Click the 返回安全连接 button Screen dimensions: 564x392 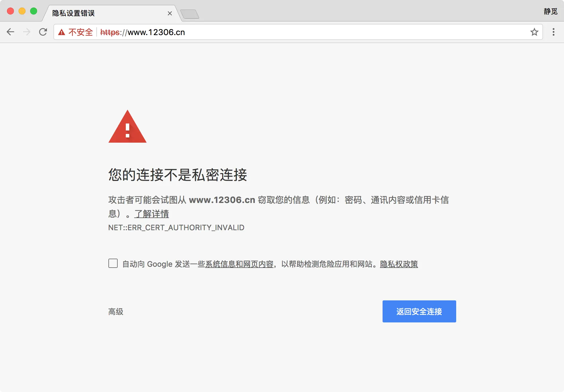419,311
